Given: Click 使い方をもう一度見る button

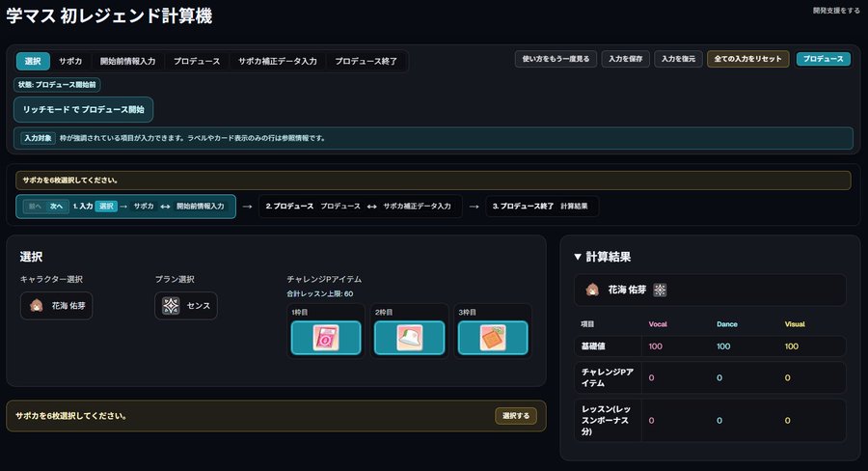Looking at the screenshot, I should pos(556,59).
